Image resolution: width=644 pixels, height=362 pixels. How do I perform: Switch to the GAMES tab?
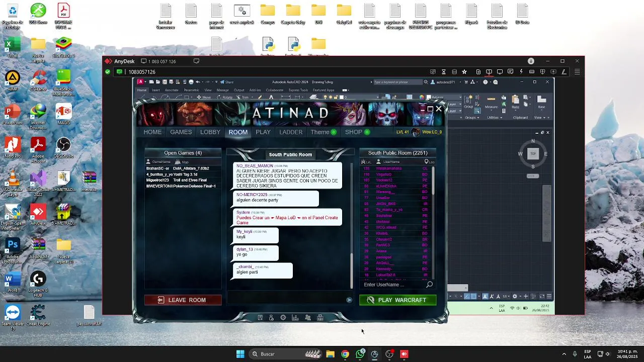point(181,132)
